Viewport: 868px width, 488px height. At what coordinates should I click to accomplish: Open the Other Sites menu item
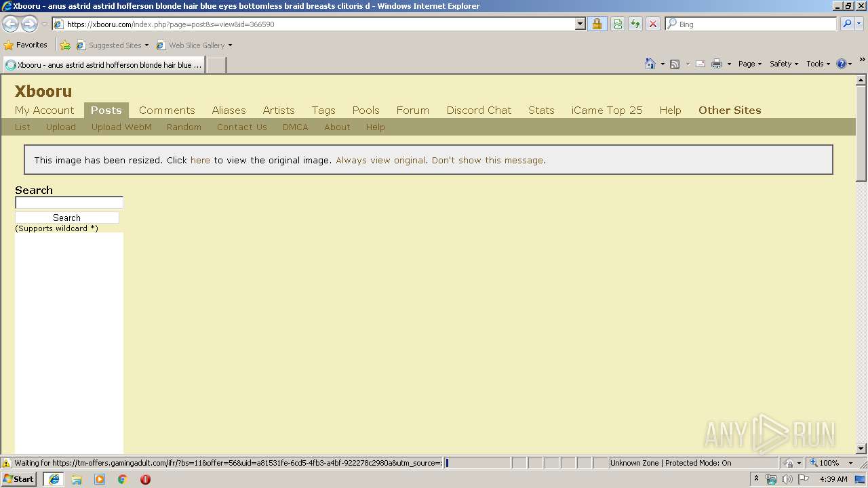pos(730,110)
